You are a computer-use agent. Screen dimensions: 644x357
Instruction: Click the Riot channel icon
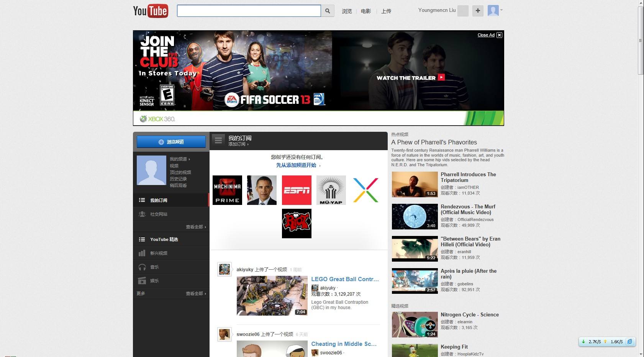[297, 223]
